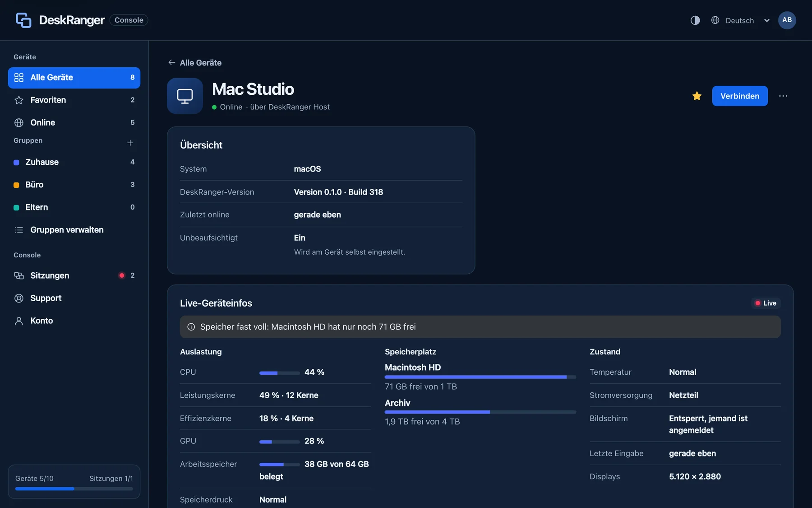The image size is (812, 508).
Task: Open the AB user avatar menu
Action: click(787, 20)
